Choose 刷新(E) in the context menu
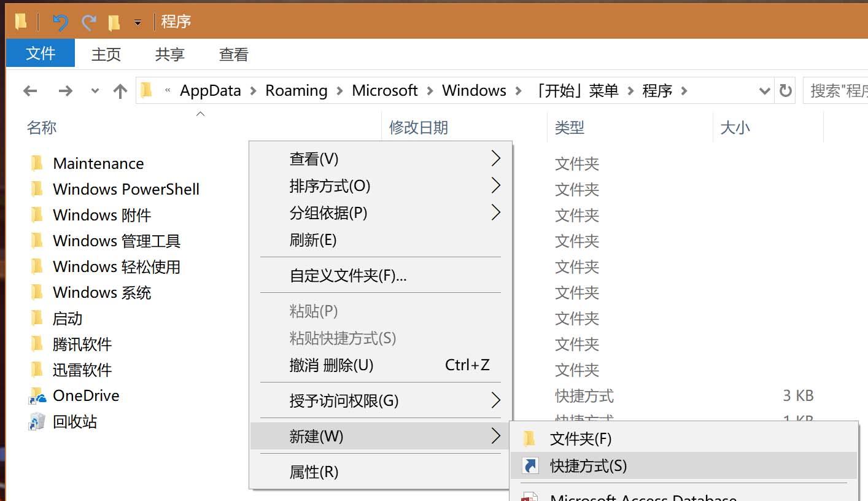Screen dimensions: 868x501 coord(381,239)
